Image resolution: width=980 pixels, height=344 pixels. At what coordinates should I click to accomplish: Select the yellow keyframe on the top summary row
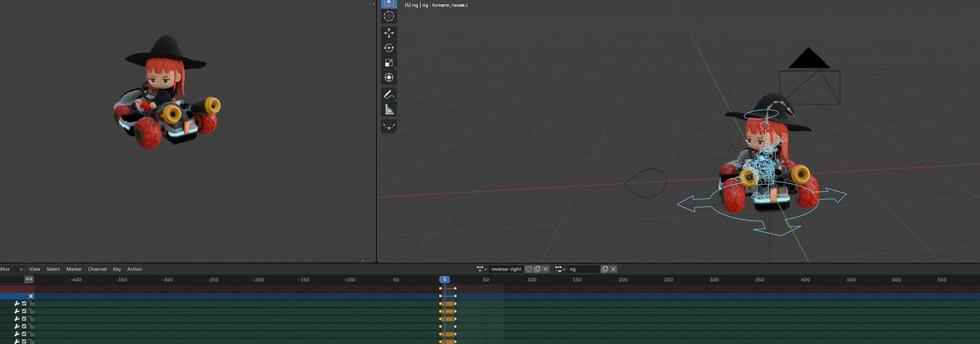441,288
